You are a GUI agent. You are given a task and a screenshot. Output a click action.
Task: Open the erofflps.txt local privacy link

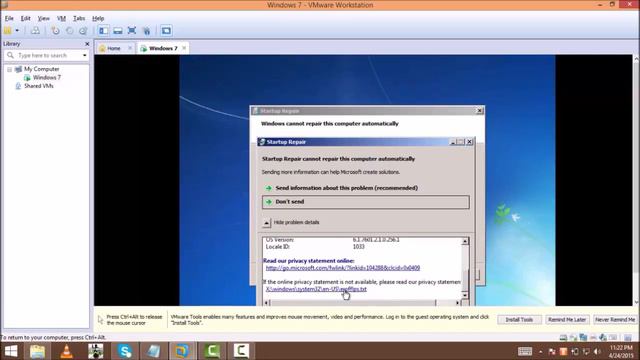(316, 289)
